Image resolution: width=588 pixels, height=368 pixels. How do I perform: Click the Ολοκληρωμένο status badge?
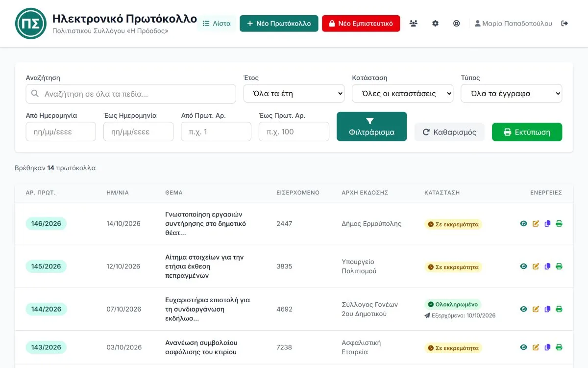[x=453, y=304]
